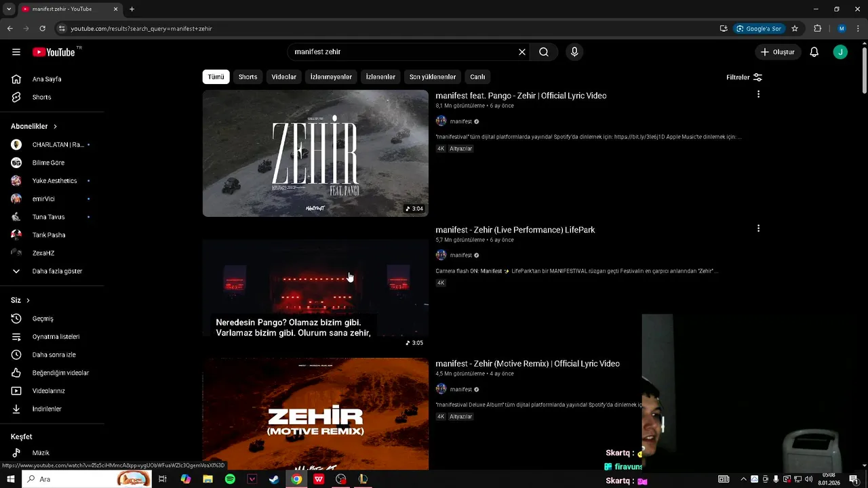
Task: Click the Oluştur create button
Action: [778, 52]
